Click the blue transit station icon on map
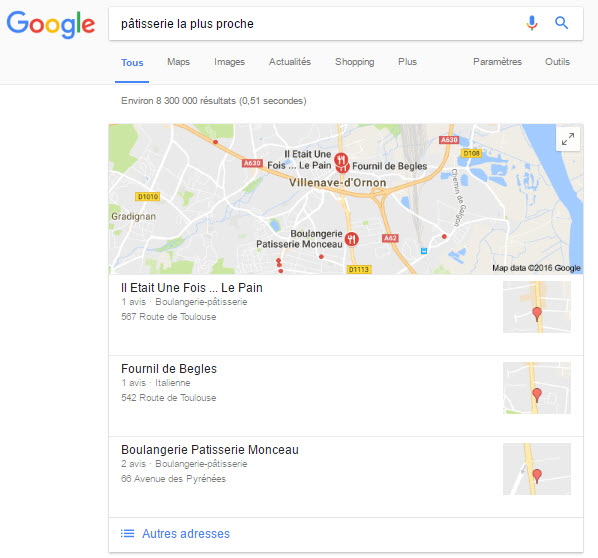This screenshot has width=598, height=558. click(423, 251)
